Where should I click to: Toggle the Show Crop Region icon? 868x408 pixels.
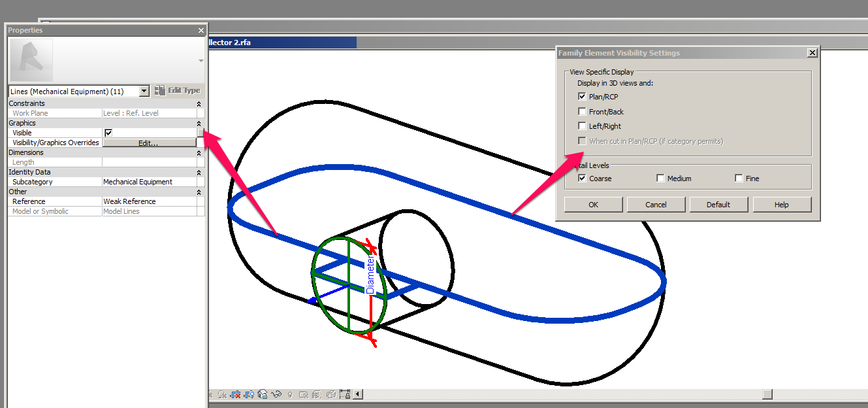click(x=318, y=394)
